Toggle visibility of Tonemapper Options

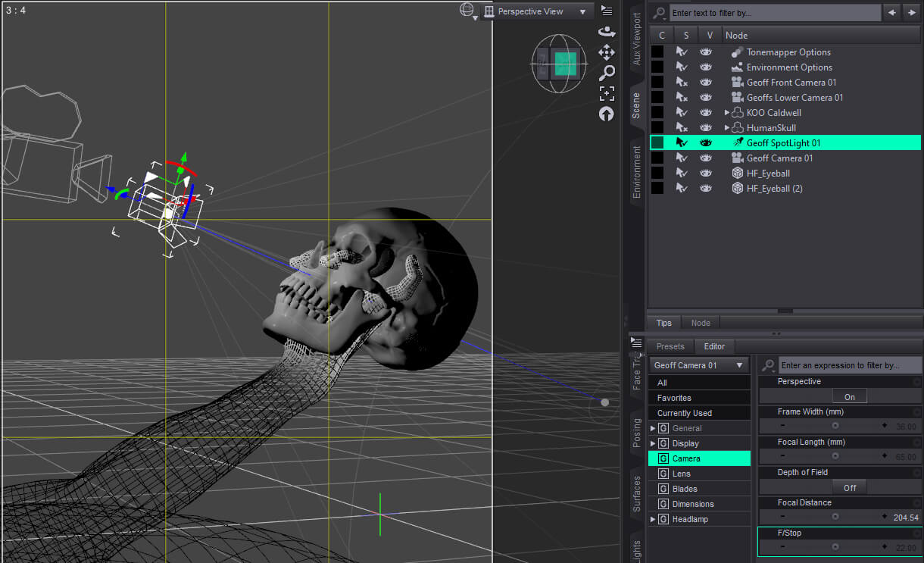pos(706,52)
